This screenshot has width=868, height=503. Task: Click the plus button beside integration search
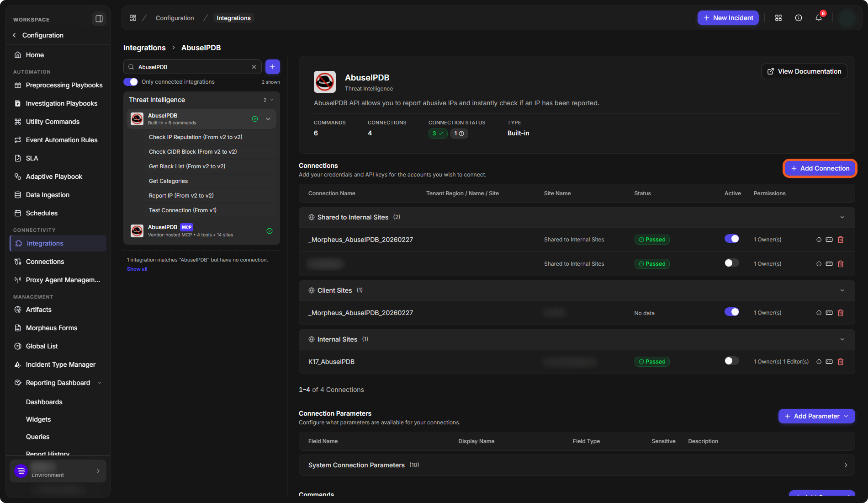click(273, 67)
